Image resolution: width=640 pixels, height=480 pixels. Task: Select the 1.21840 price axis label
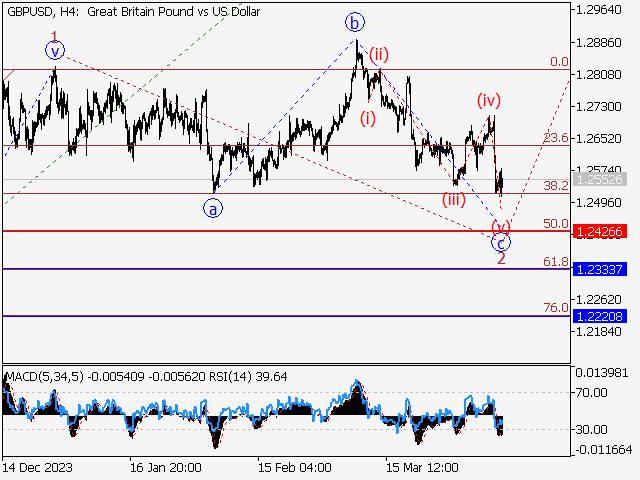click(598, 332)
